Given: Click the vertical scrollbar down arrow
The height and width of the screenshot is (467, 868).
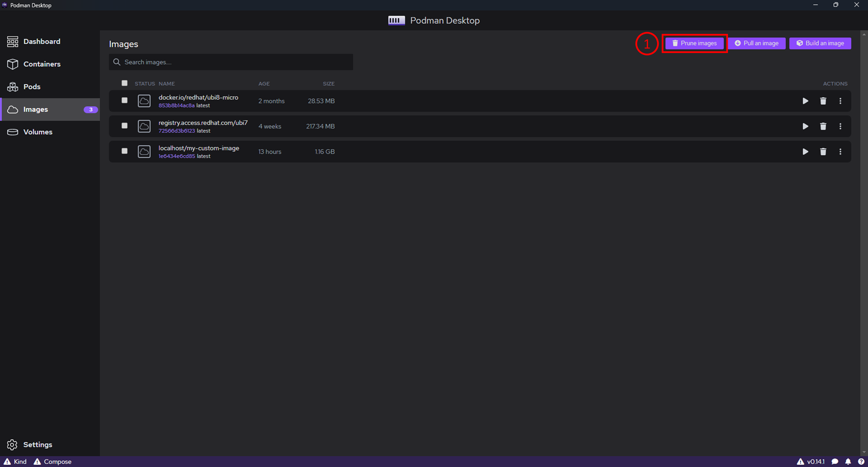Looking at the screenshot, I should [x=864, y=452].
